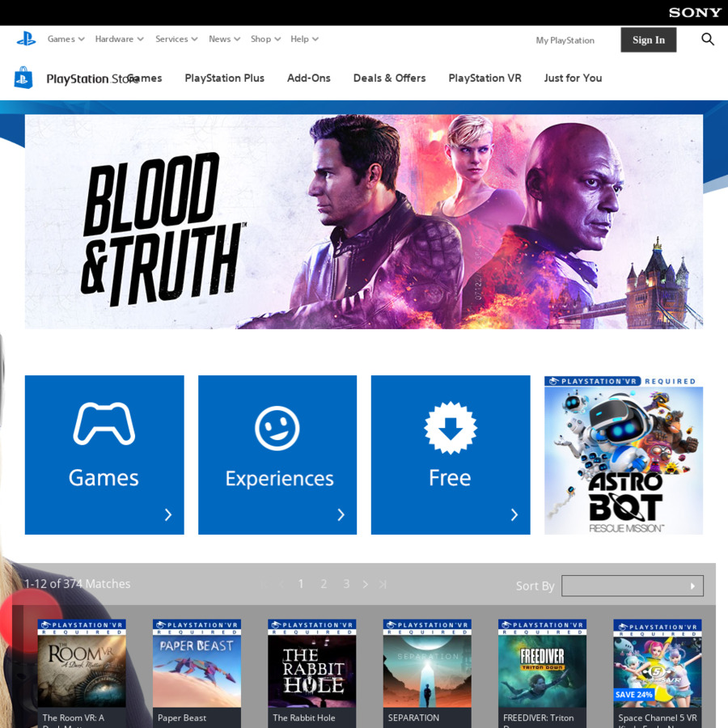
Task: Click the PlayStation logo in top navigation
Action: coord(26,39)
